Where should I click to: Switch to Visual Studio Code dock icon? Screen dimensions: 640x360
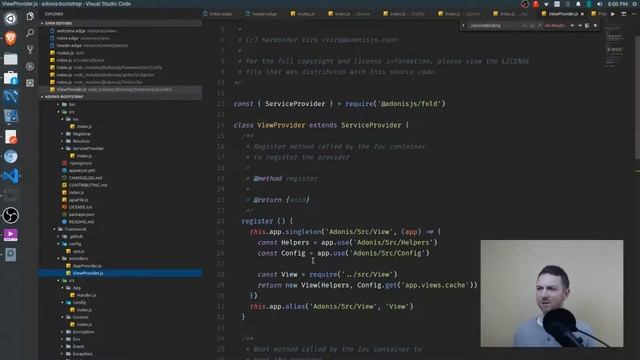click(11, 176)
